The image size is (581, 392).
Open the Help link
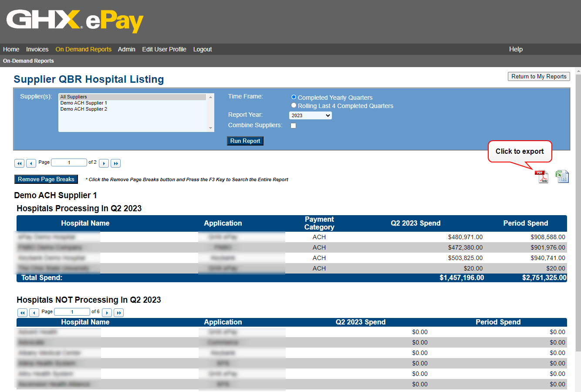[x=516, y=49]
